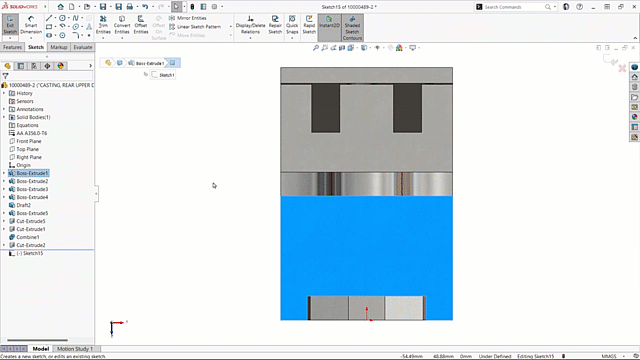
Task: Open the Markup tab
Action: coord(59,47)
